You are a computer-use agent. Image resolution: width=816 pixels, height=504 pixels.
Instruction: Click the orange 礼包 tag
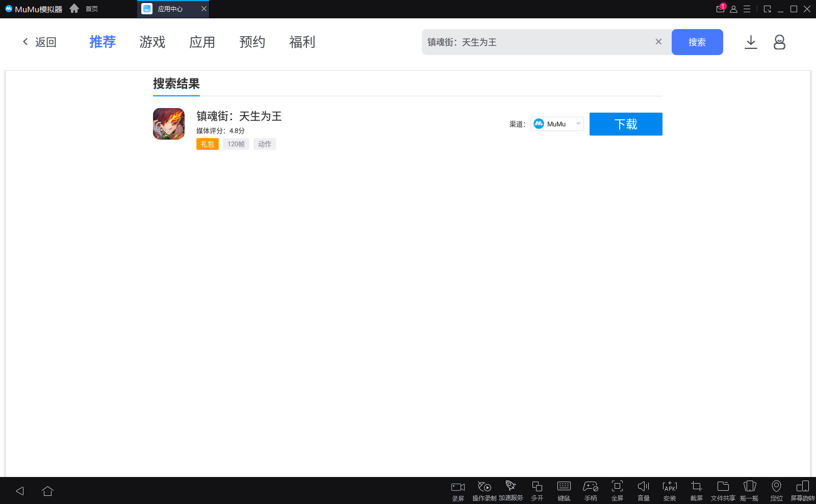tap(208, 144)
